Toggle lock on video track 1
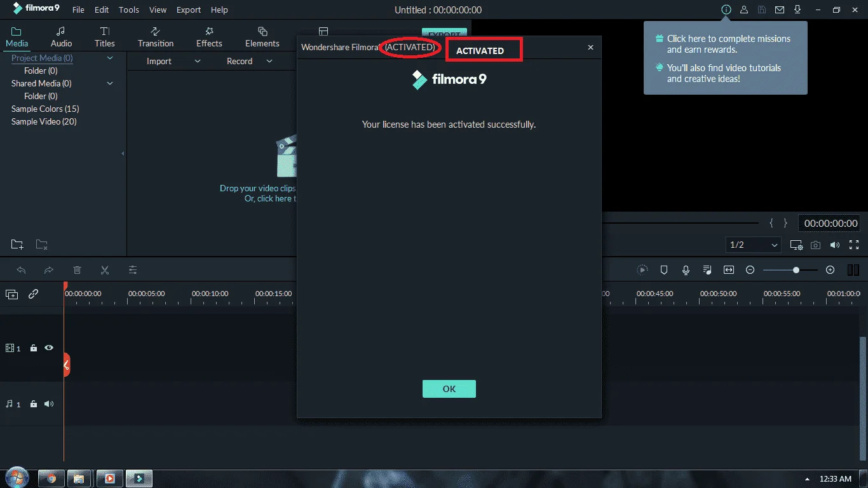The image size is (868, 488). pyautogui.click(x=34, y=348)
